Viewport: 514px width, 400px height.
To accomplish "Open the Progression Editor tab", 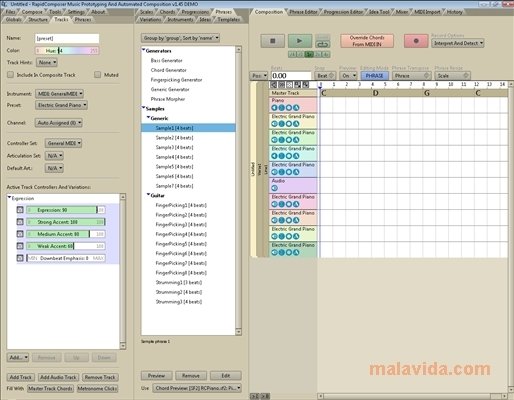I will [x=343, y=12].
